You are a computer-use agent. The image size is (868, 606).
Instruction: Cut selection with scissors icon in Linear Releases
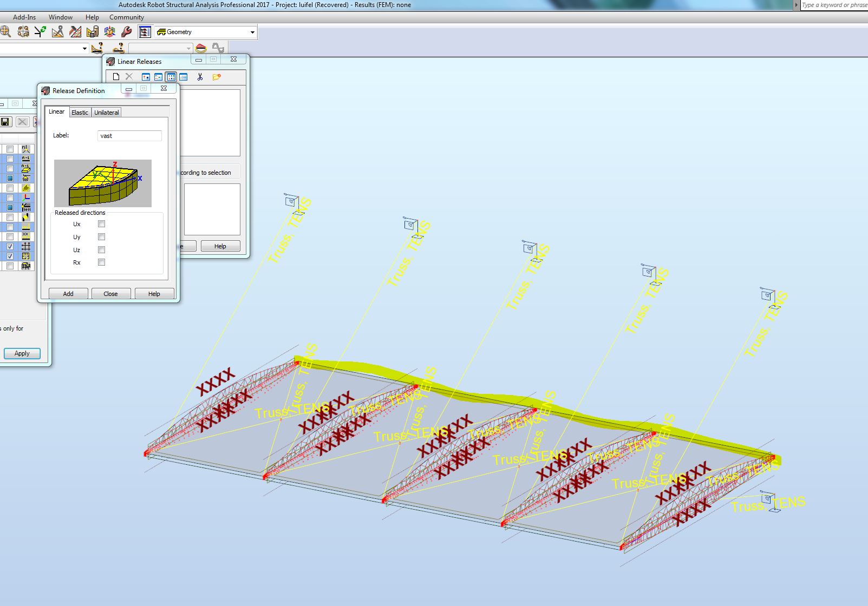[x=200, y=77]
